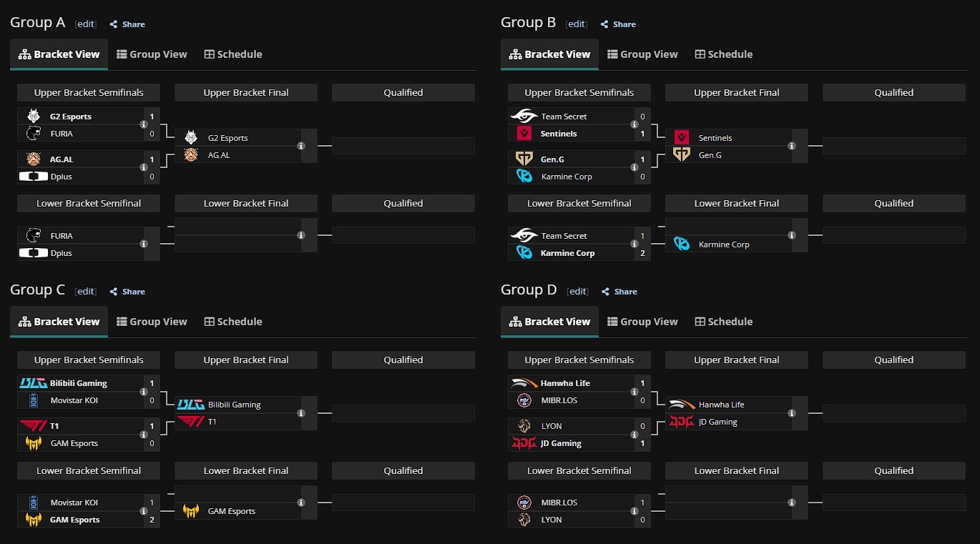Click G2 Esports logo in Group A semifinals
The height and width of the screenshot is (544, 980).
pos(34,116)
